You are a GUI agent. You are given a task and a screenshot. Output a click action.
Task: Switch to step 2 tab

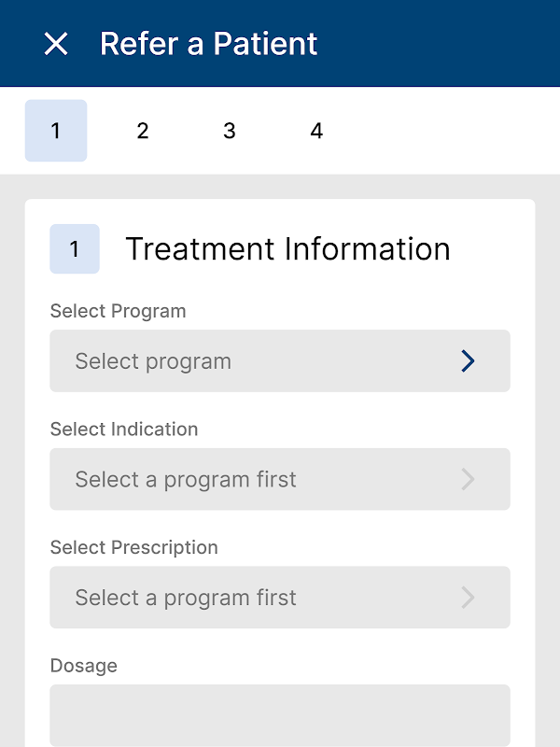click(x=143, y=131)
